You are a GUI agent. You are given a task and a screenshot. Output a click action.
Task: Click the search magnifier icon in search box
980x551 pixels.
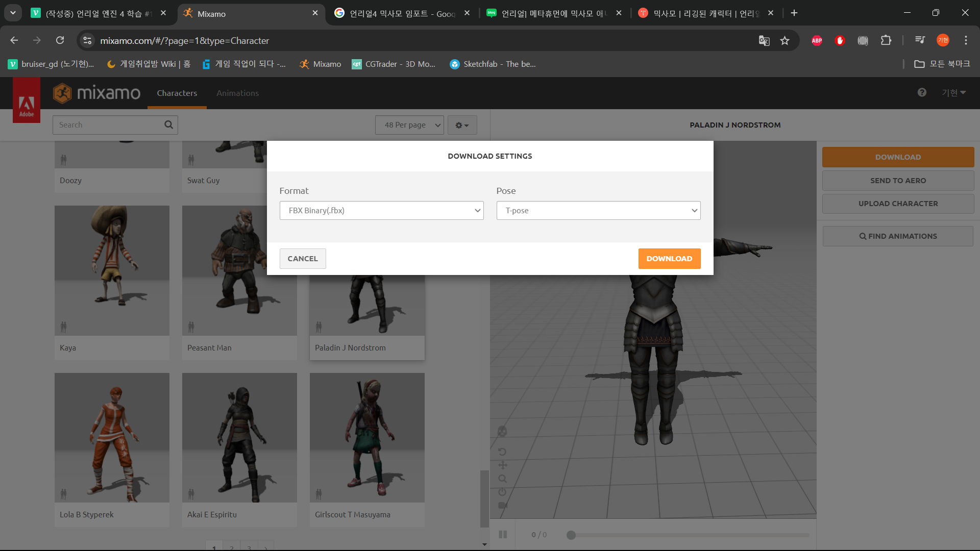coord(168,124)
